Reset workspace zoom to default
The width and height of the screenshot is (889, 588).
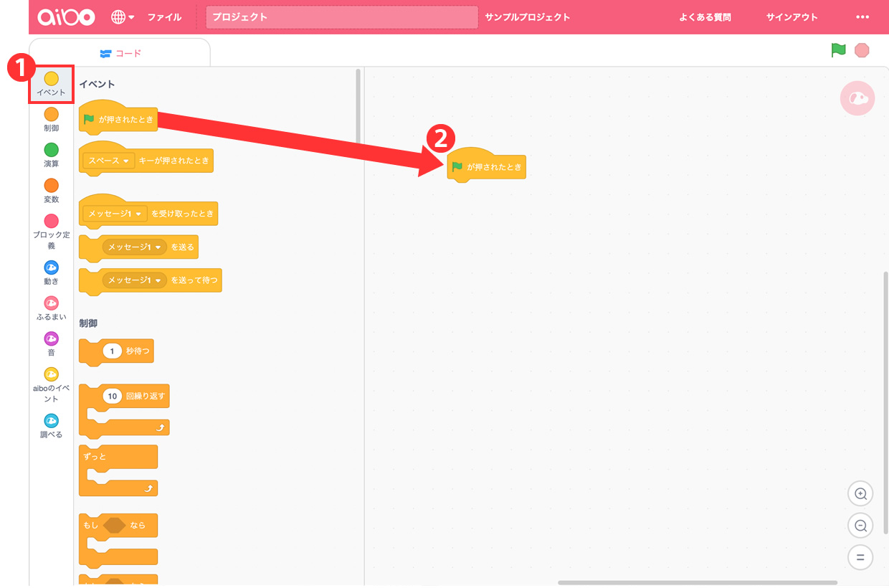[860, 556]
